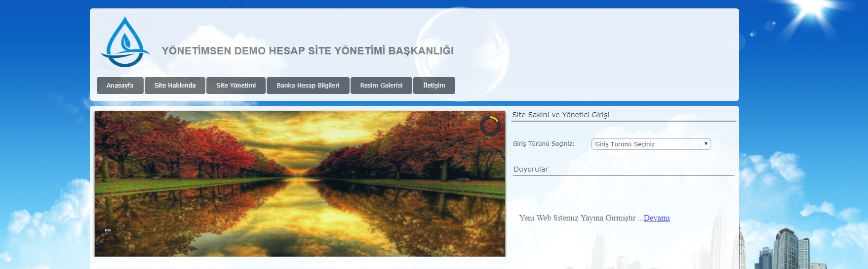Open the Site Yönetimi page
The image size is (868, 269).
pyautogui.click(x=236, y=86)
